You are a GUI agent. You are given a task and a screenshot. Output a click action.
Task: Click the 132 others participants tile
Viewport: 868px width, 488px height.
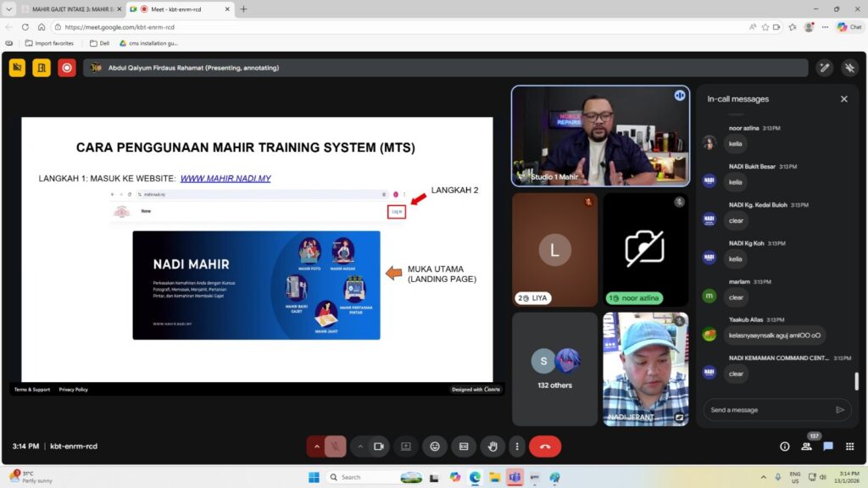(554, 369)
